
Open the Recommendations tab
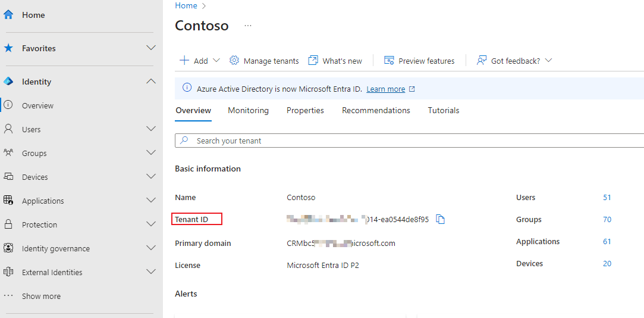376,110
